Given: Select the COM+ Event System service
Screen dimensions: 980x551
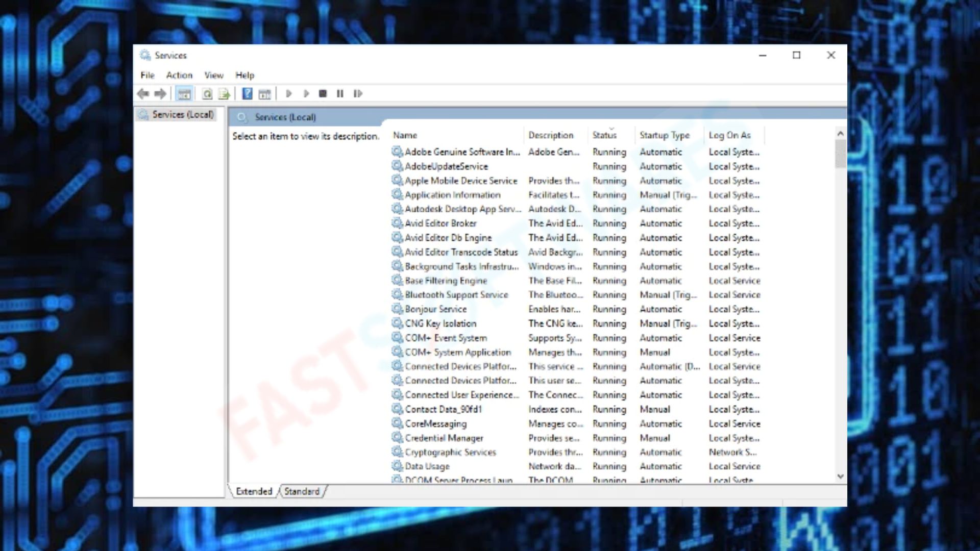Looking at the screenshot, I should click(578, 337).
